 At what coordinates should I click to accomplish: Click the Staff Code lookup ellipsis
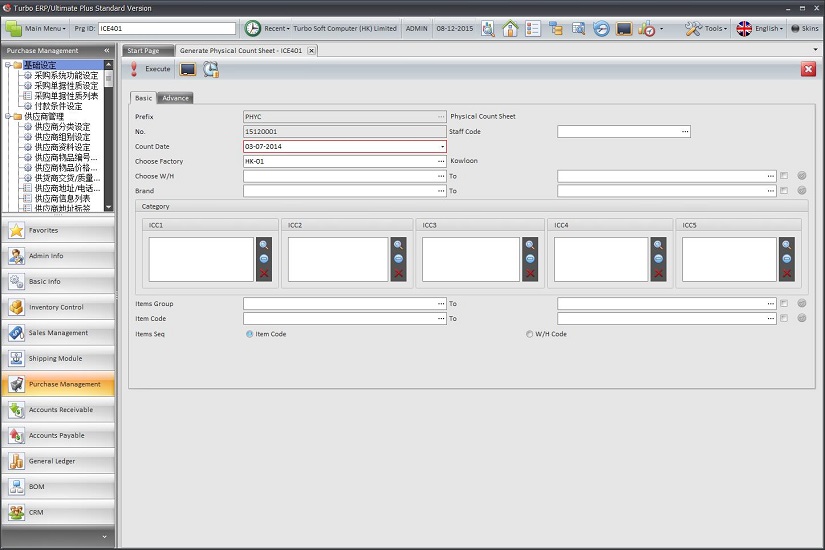coord(685,132)
